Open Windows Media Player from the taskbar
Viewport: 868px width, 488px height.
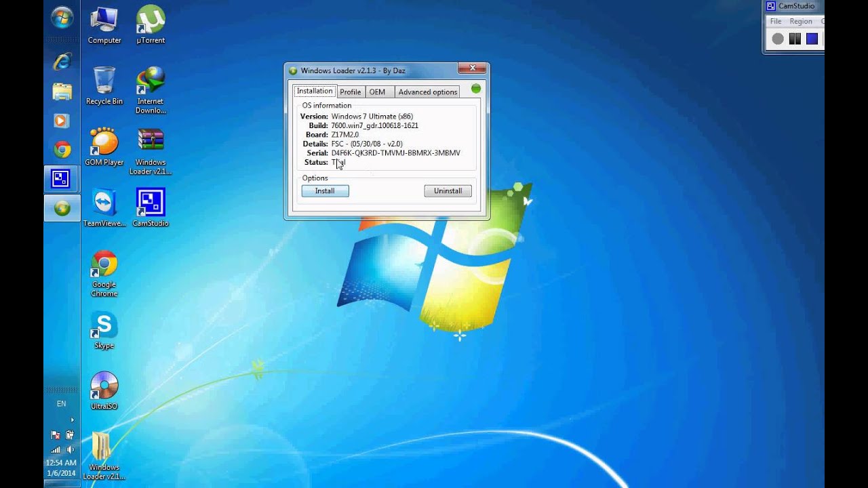pos(62,121)
